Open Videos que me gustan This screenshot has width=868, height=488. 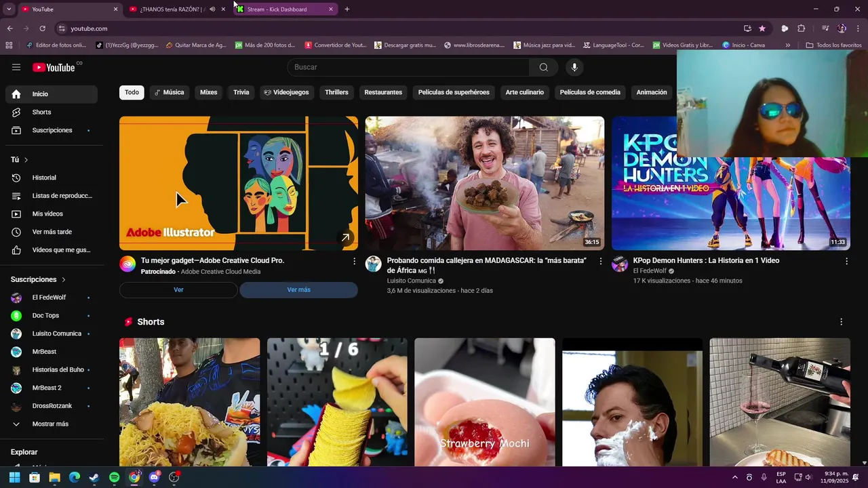coord(52,250)
